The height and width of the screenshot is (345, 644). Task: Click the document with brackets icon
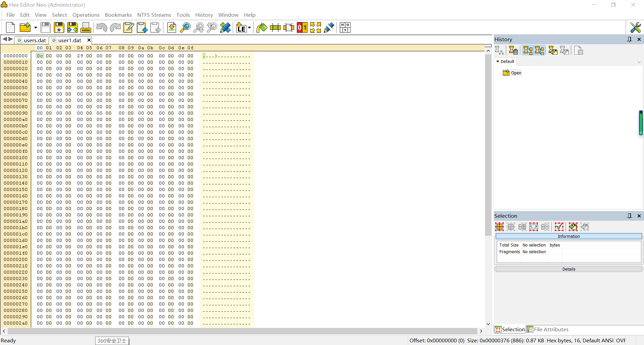tap(289, 27)
